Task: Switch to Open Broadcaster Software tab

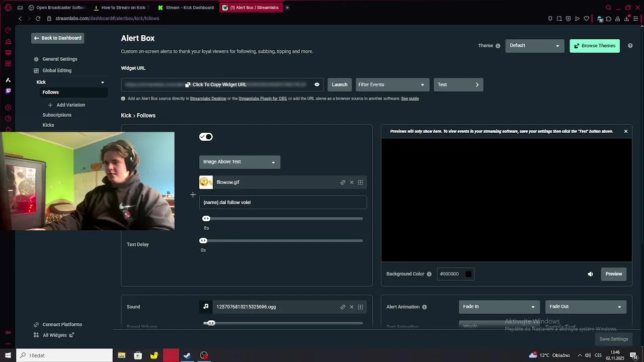Action: tap(57, 8)
